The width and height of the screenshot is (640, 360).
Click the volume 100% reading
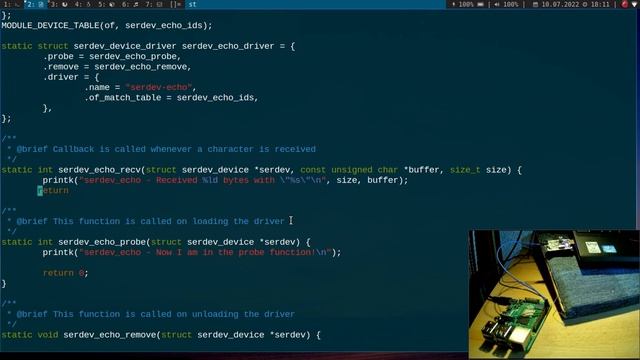pyautogui.click(x=511, y=4)
